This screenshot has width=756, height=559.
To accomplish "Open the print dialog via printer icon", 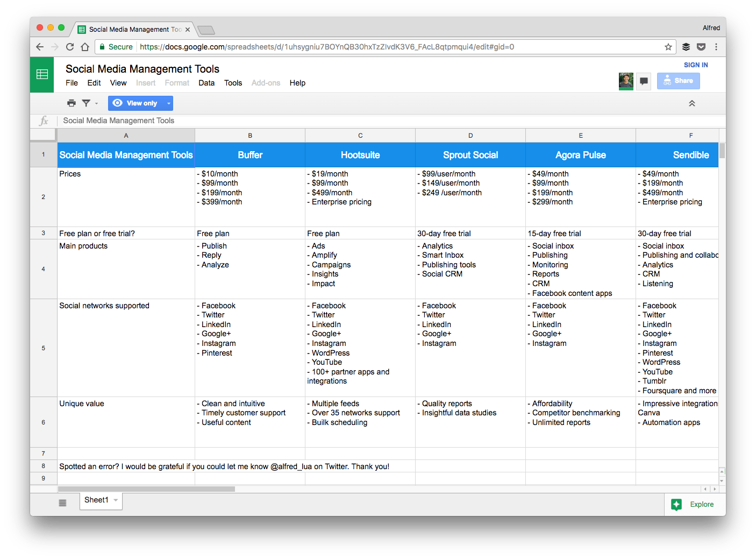I will 72,103.
